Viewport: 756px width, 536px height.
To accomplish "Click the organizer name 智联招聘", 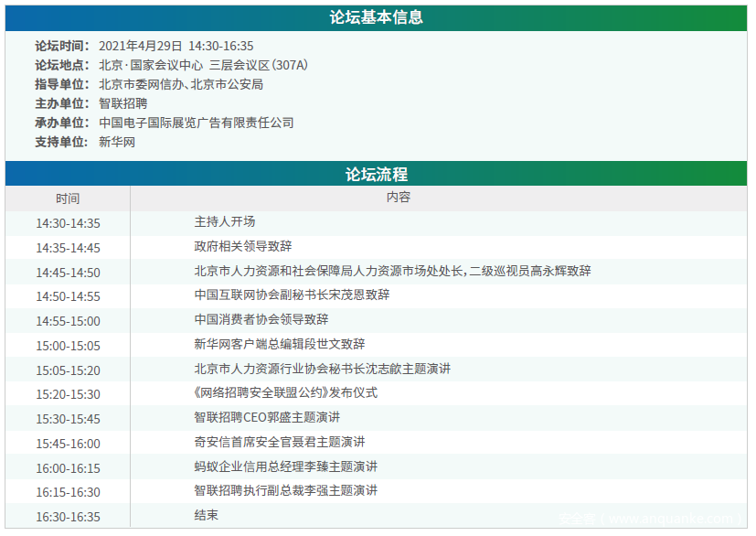I will tap(122, 103).
